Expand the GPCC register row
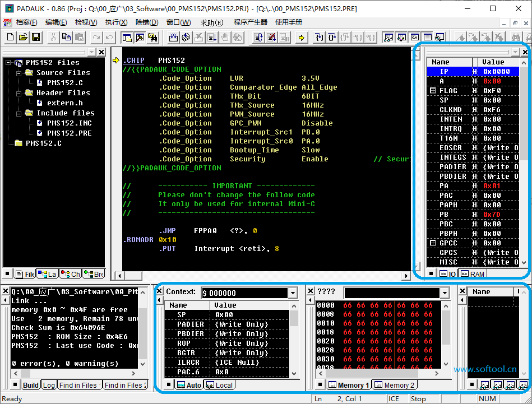This screenshot has width=532, height=404. 433,243
